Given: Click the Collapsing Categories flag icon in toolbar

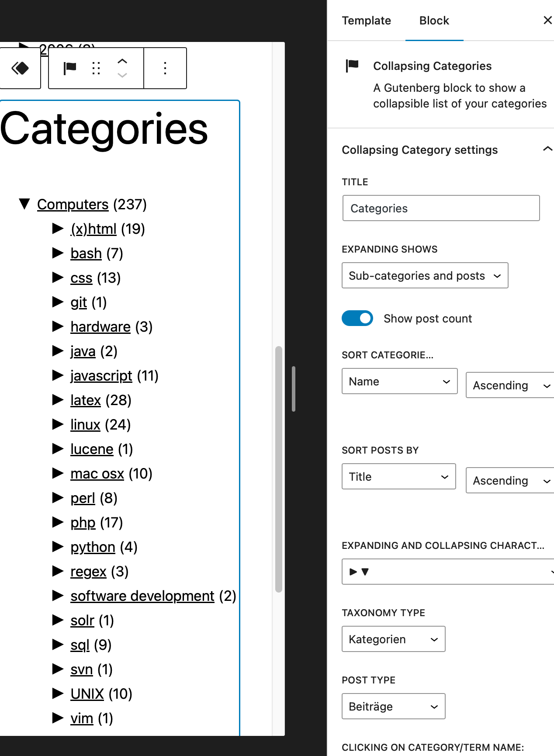Looking at the screenshot, I should point(70,68).
